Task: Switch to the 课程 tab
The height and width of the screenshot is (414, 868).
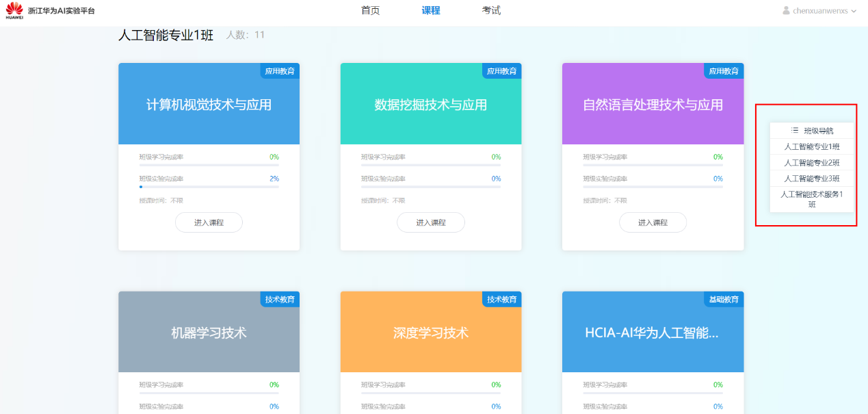Action: click(x=431, y=10)
